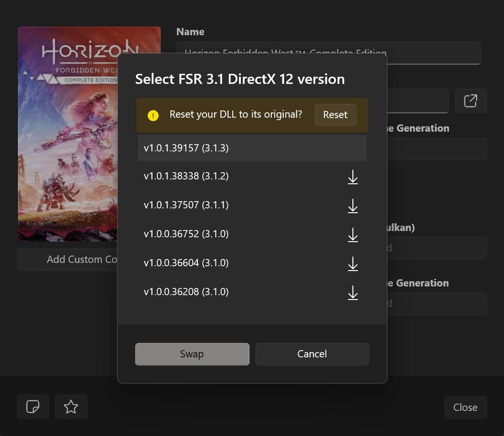Select version v1.0.1.39157 (3.1.3)
Image resolution: width=504 pixels, height=436 pixels.
pos(252,148)
